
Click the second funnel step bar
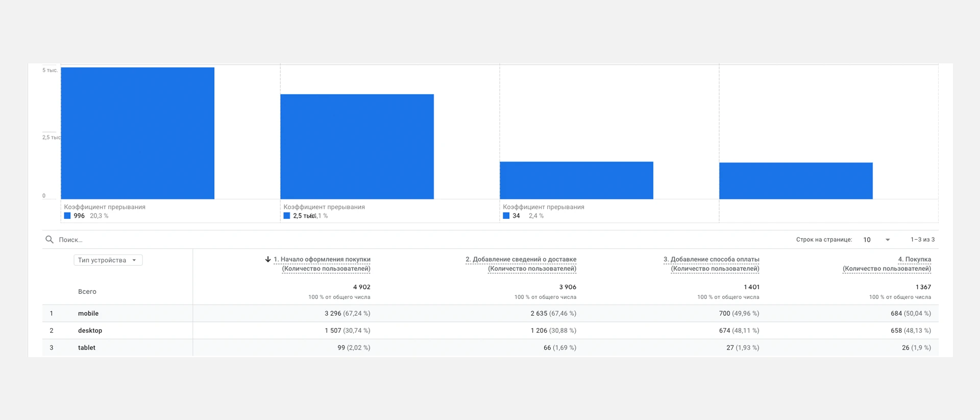(357, 147)
